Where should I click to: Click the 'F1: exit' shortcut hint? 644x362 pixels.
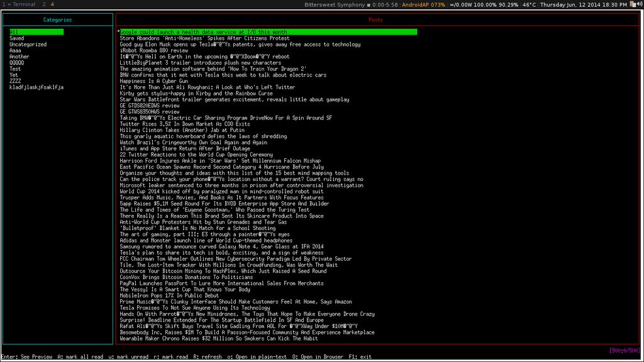[x=360, y=357]
